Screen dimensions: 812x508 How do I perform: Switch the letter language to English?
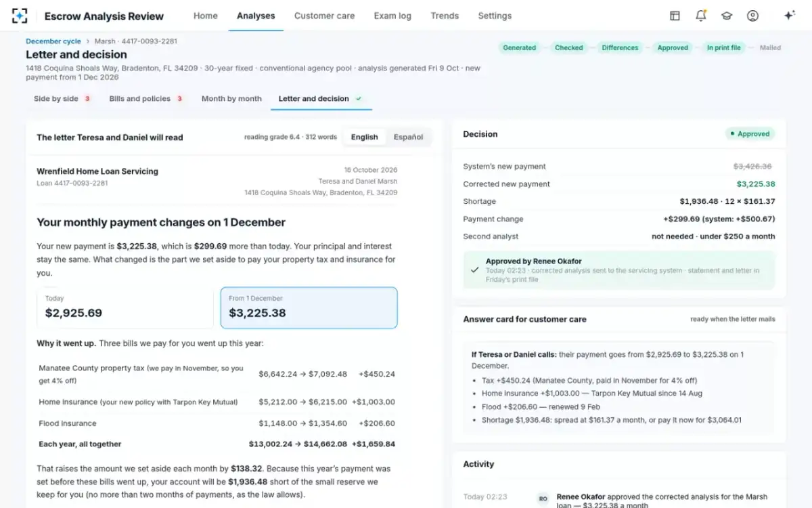pyautogui.click(x=364, y=137)
